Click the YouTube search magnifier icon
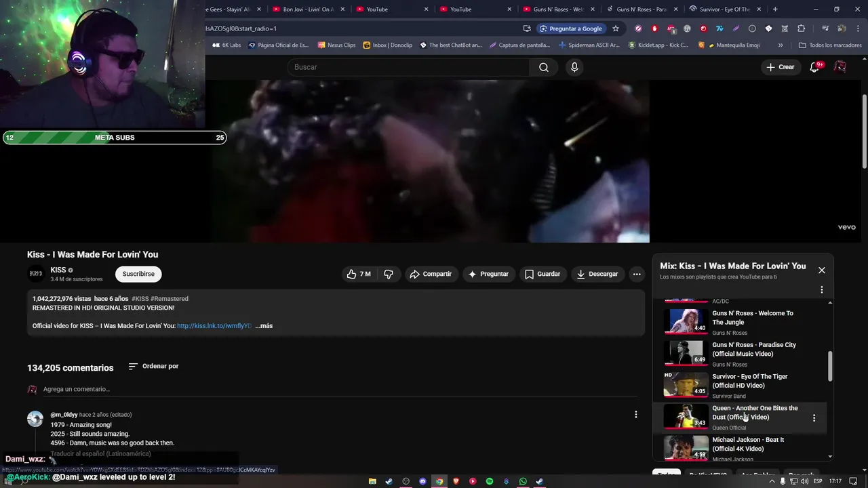The height and width of the screenshot is (488, 868). tap(544, 67)
